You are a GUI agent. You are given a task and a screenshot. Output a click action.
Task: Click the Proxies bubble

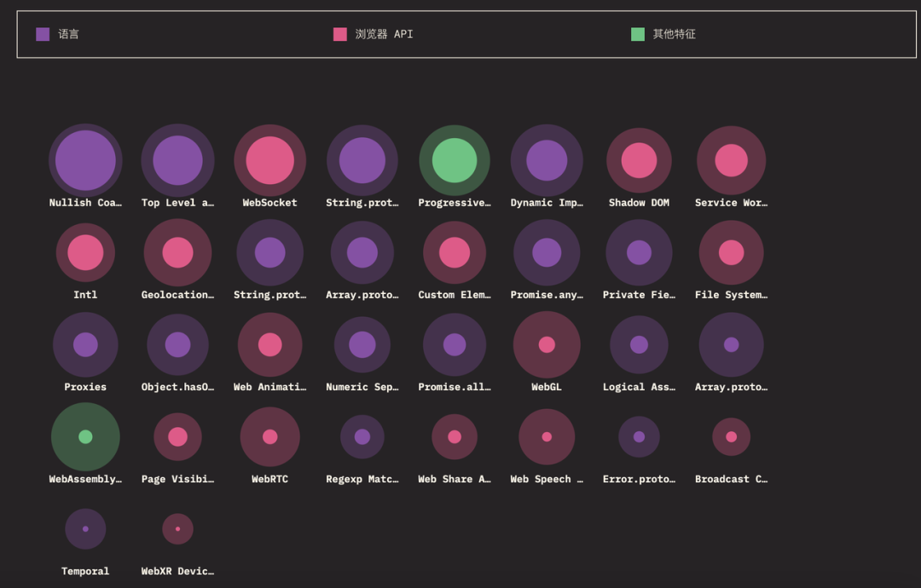pos(85,344)
